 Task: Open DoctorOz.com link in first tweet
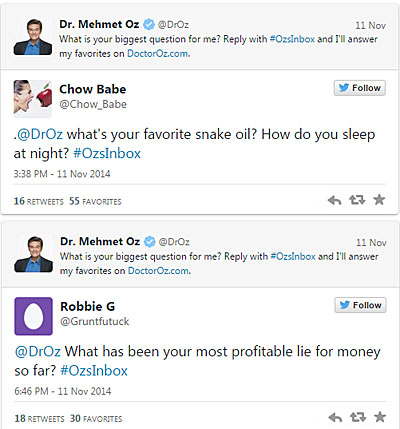158,53
